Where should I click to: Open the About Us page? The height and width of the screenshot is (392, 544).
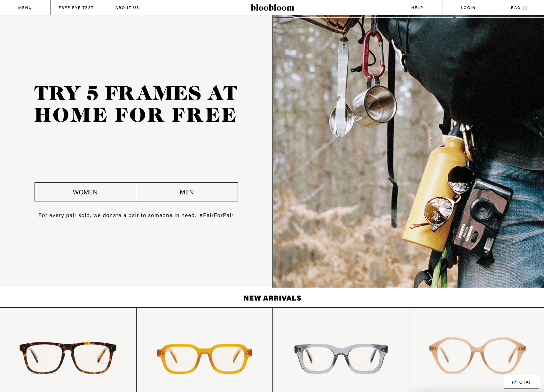click(127, 8)
